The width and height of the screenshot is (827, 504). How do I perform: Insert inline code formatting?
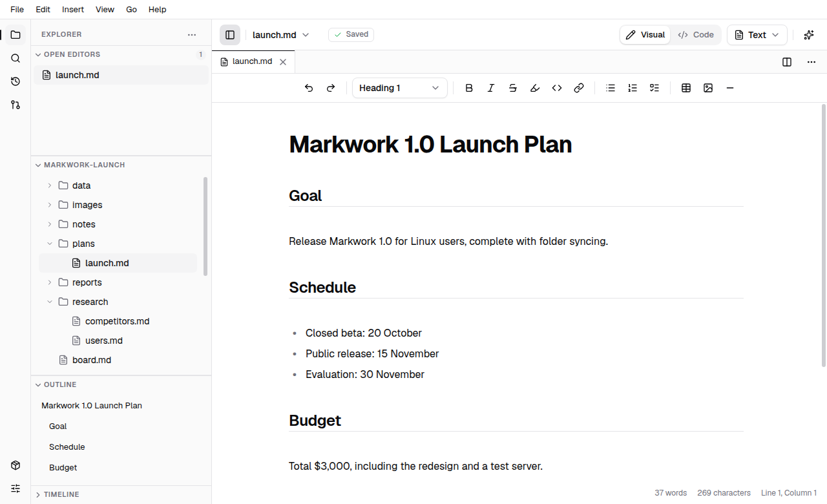tap(557, 88)
